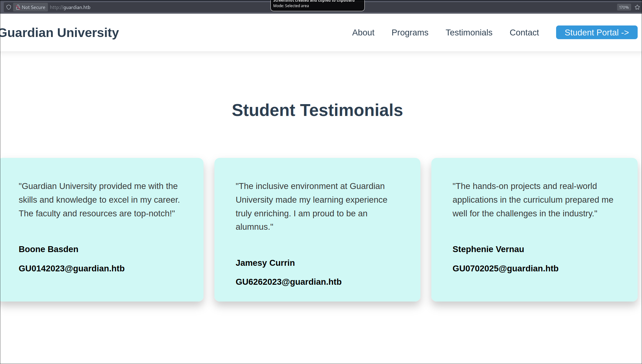
Task: Open the Programs nav link
Action: click(410, 32)
